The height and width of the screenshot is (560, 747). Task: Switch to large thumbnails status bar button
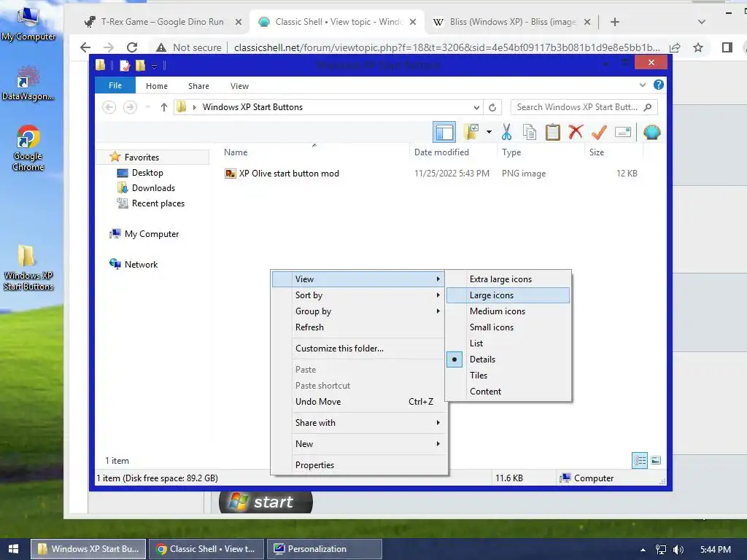coord(656,460)
